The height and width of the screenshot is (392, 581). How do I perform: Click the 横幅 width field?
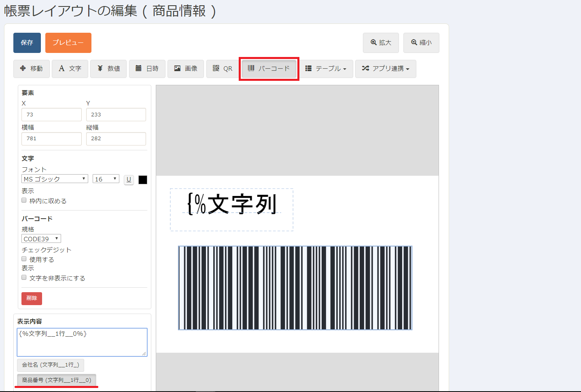(x=51, y=139)
